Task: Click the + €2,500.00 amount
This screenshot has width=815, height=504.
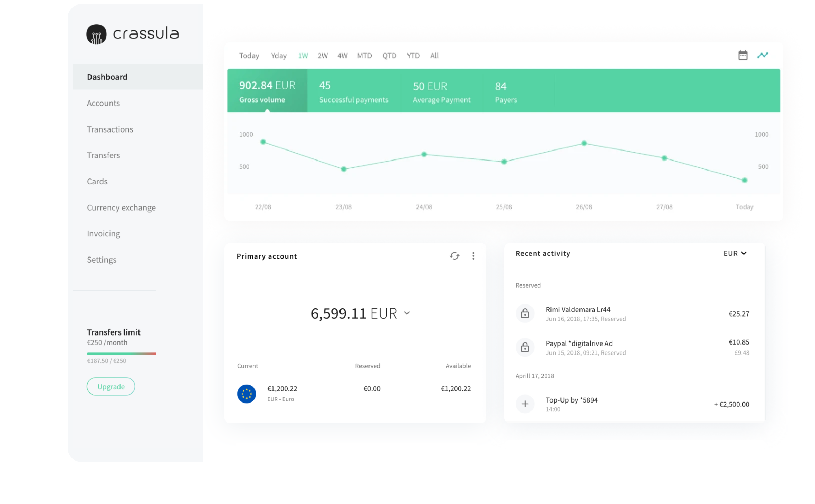Action: [731, 404]
